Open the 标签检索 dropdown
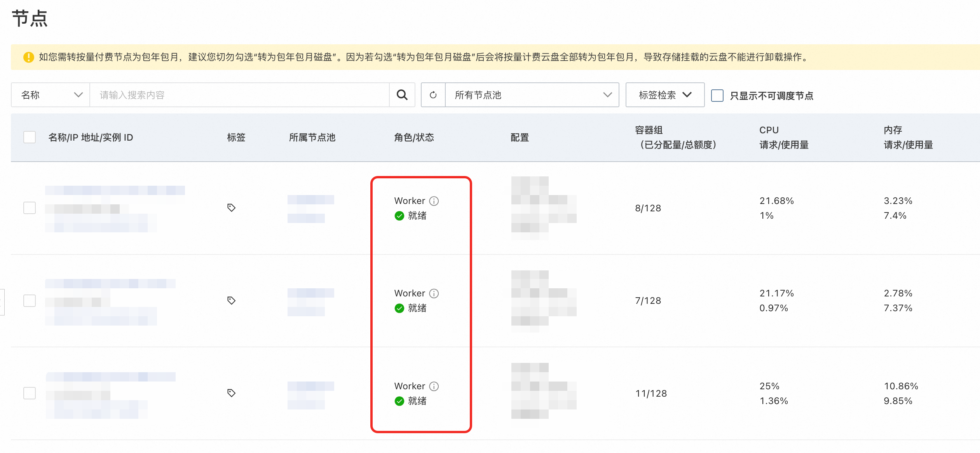The image size is (980, 453). click(x=664, y=95)
